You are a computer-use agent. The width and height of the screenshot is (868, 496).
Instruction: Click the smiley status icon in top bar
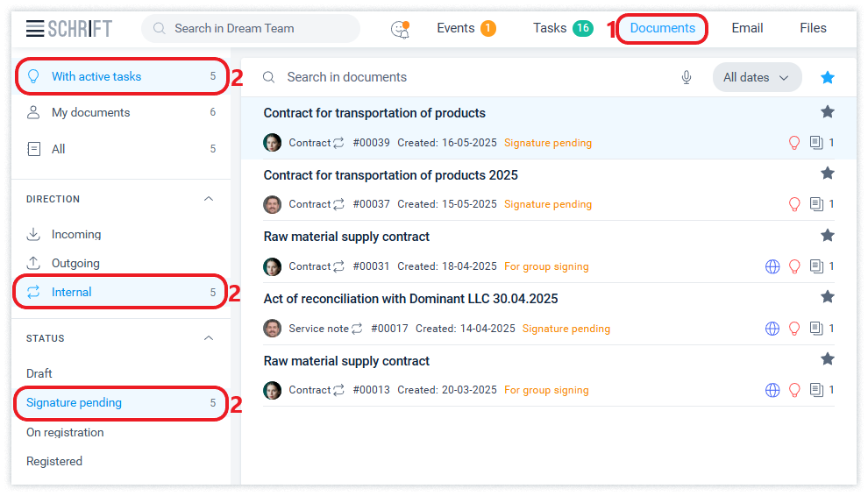400,29
